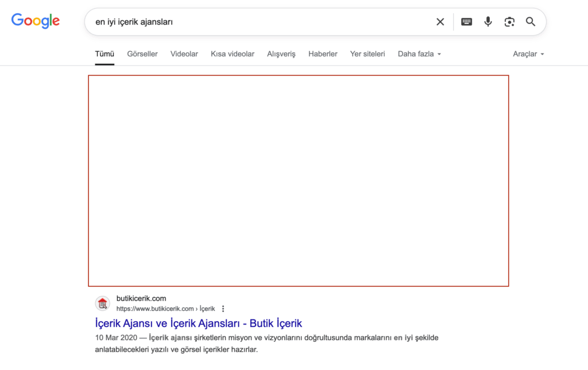Viewport: 588px width, 370px height.
Task: Expand the Daha fazla dropdown
Action: (x=419, y=53)
